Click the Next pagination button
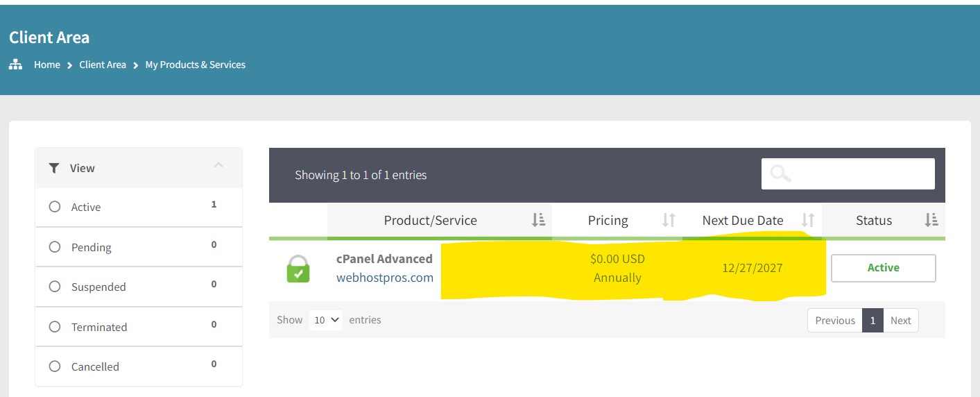980x397 pixels. point(900,321)
